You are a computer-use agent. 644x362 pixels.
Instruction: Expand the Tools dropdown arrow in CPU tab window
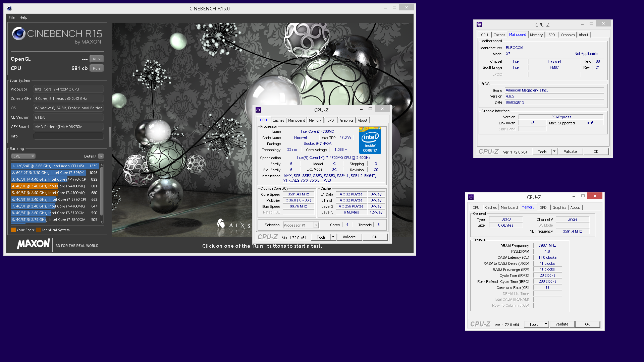(x=333, y=237)
